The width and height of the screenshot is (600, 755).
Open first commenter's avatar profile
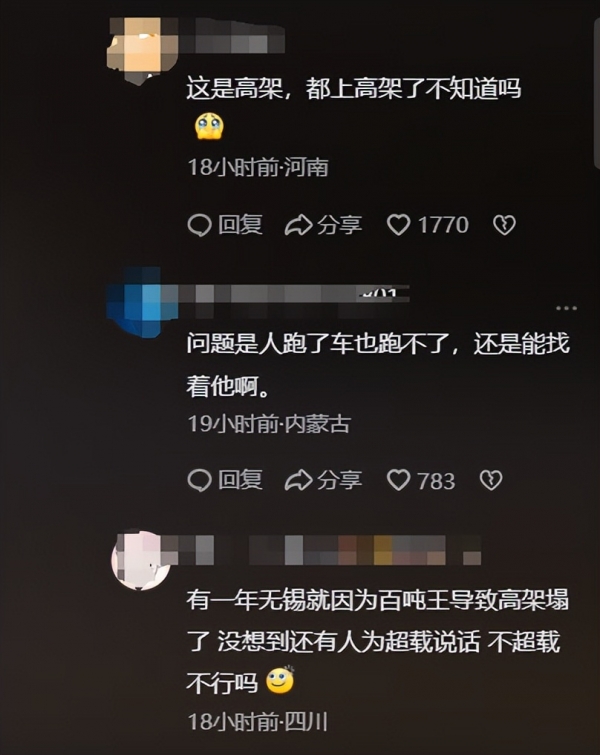(143, 50)
